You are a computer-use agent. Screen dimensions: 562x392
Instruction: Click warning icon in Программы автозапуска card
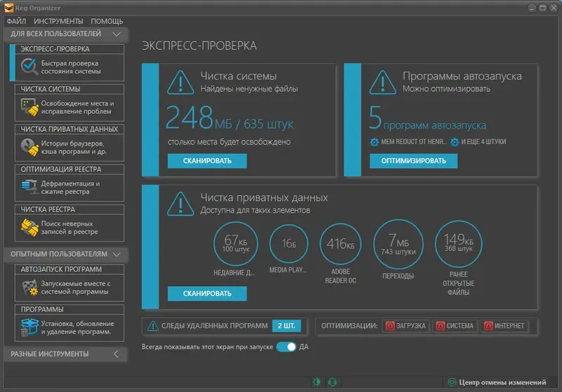382,83
